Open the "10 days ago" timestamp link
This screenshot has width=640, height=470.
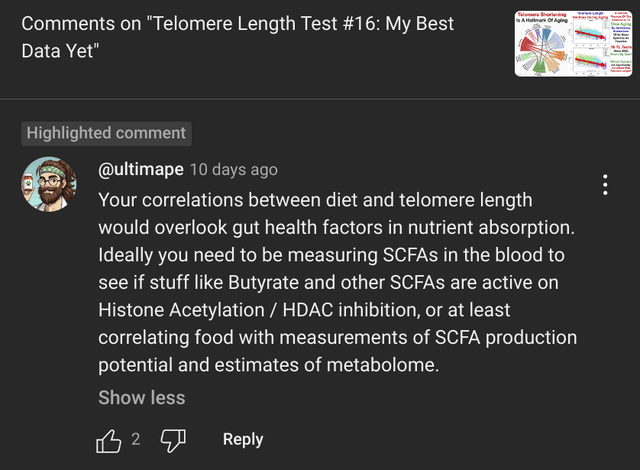(234, 169)
